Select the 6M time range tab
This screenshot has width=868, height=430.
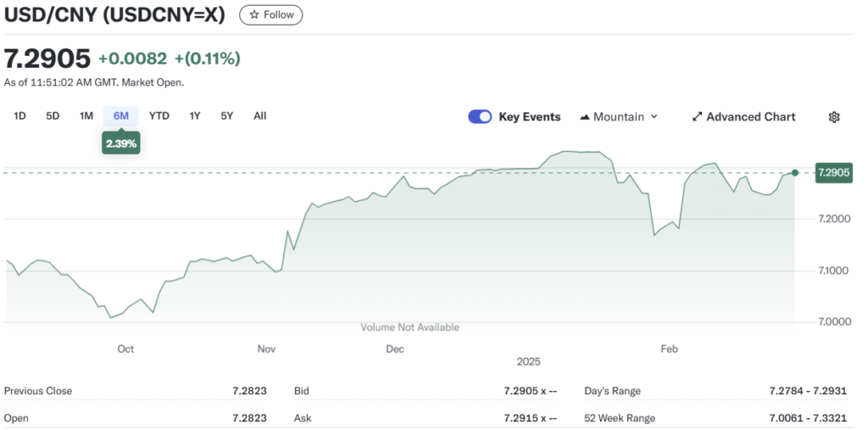[121, 116]
